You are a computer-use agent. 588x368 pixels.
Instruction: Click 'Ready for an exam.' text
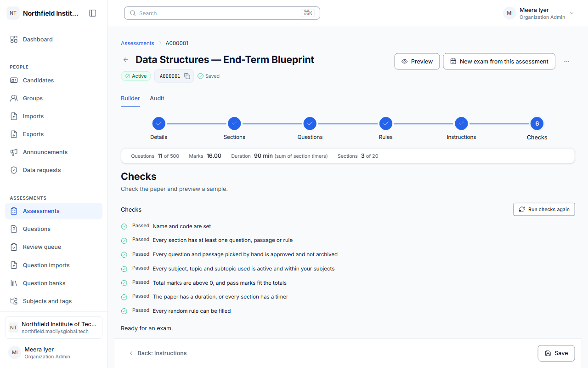pyautogui.click(x=147, y=328)
